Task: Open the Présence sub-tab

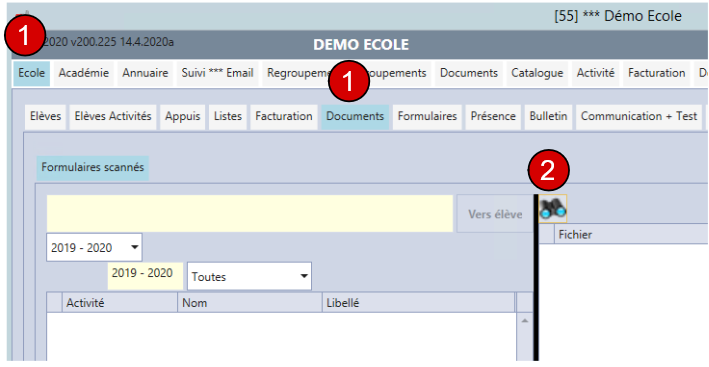Action: [x=493, y=117]
